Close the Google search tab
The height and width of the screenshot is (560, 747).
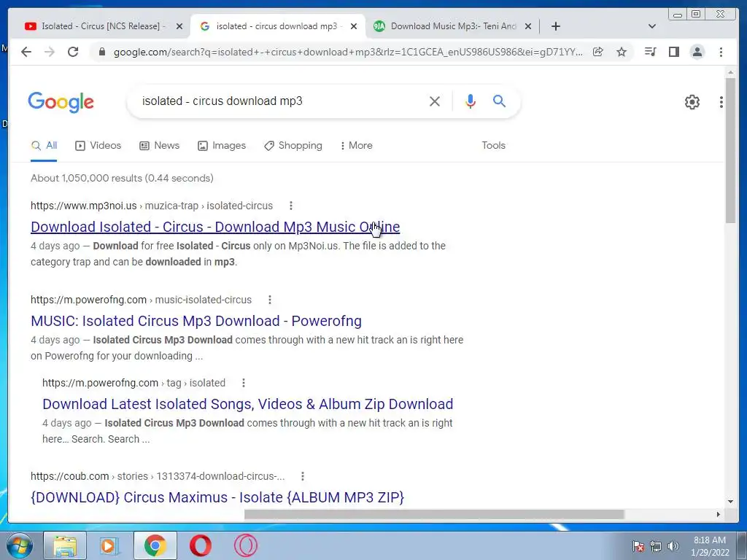tap(354, 26)
